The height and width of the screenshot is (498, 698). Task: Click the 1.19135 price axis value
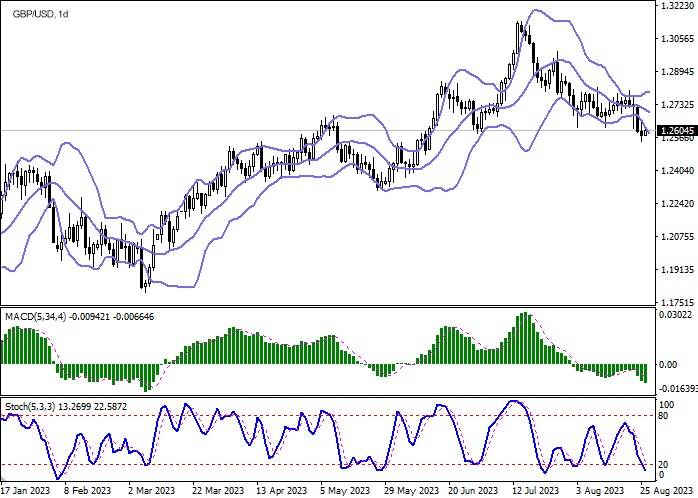coord(676,269)
